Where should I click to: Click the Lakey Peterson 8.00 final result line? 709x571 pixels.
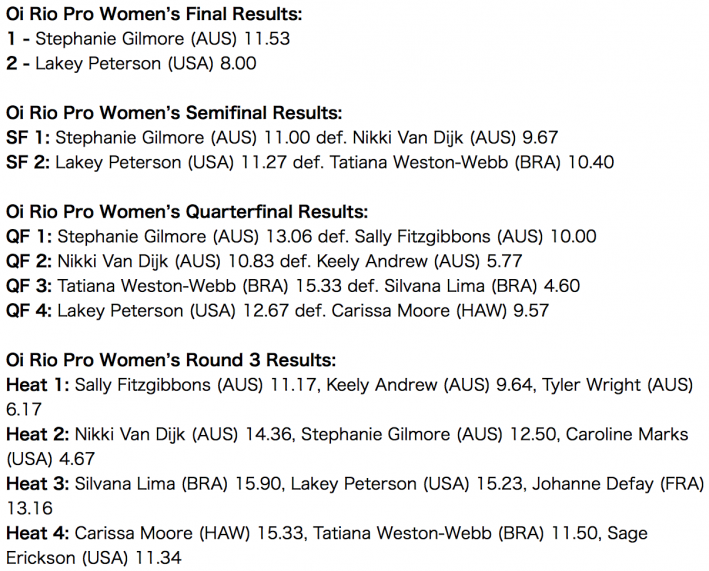point(131,63)
